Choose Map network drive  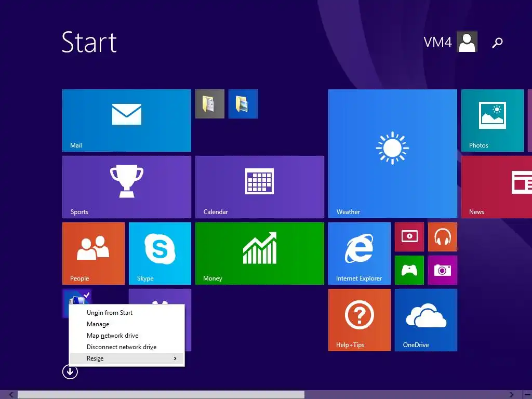point(127,336)
